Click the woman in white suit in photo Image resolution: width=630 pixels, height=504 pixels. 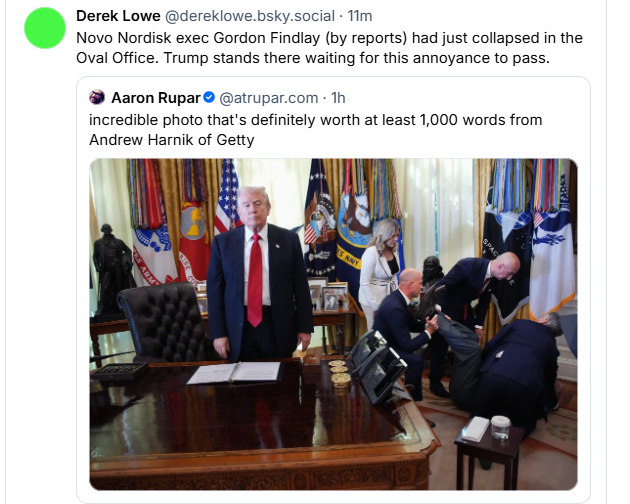378,269
